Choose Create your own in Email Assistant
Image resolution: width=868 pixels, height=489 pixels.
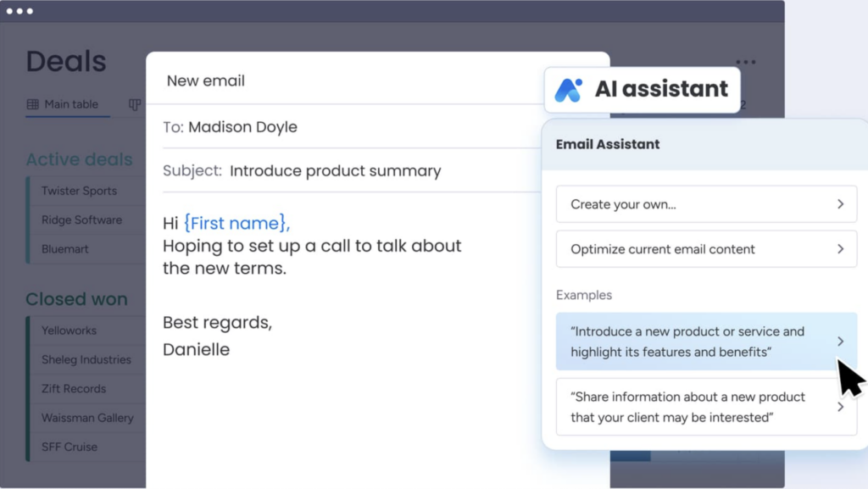(706, 204)
